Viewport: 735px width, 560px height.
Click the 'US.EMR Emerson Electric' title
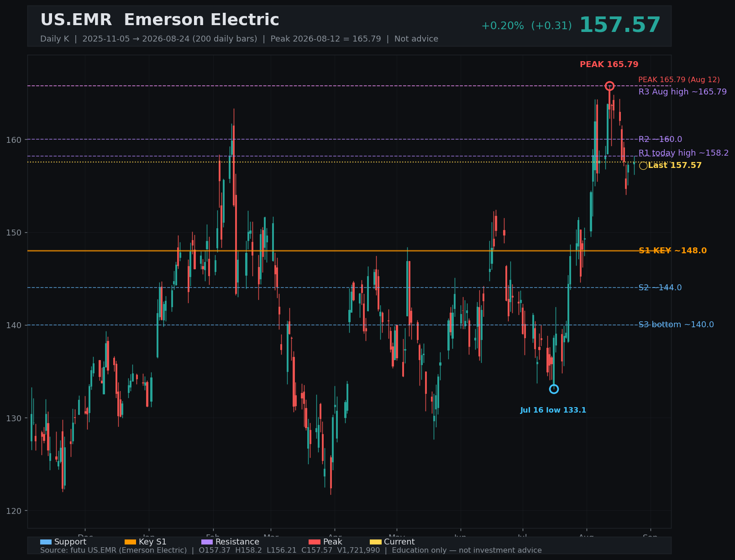(x=160, y=20)
